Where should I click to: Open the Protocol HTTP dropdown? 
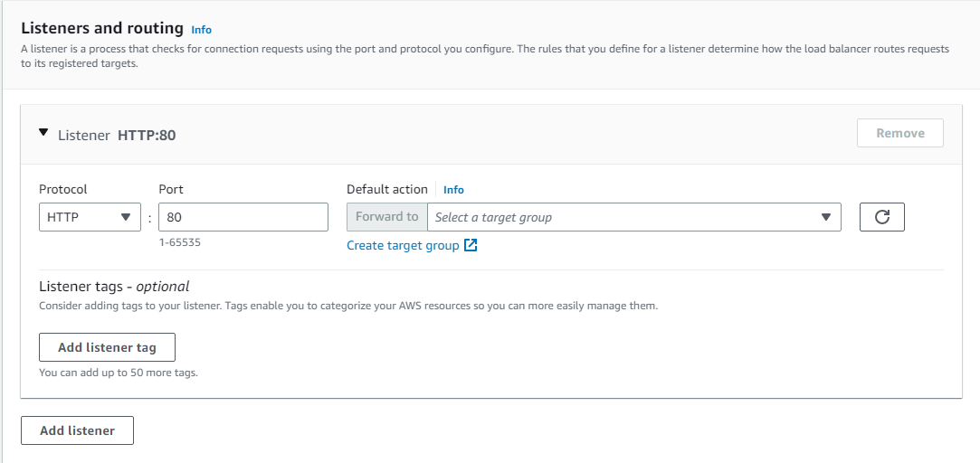click(90, 217)
